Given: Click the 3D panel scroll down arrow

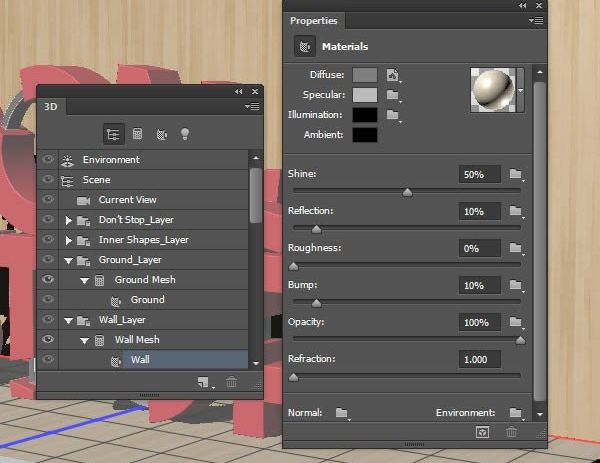Looking at the screenshot, I should [x=256, y=363].
